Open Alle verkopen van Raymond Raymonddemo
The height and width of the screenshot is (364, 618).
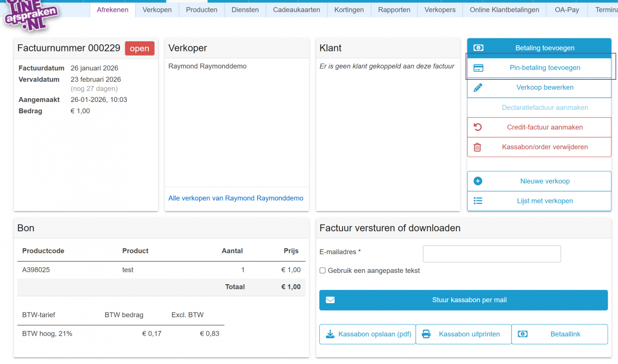tap(236, 198)
